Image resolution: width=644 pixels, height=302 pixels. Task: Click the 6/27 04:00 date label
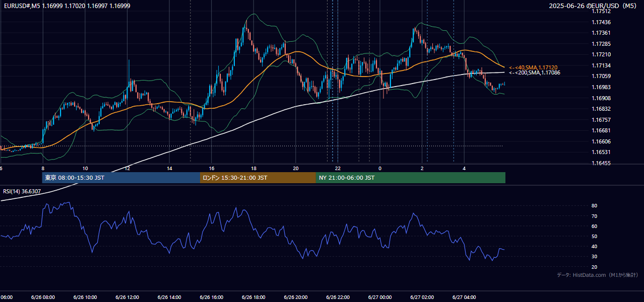point(465,297)
